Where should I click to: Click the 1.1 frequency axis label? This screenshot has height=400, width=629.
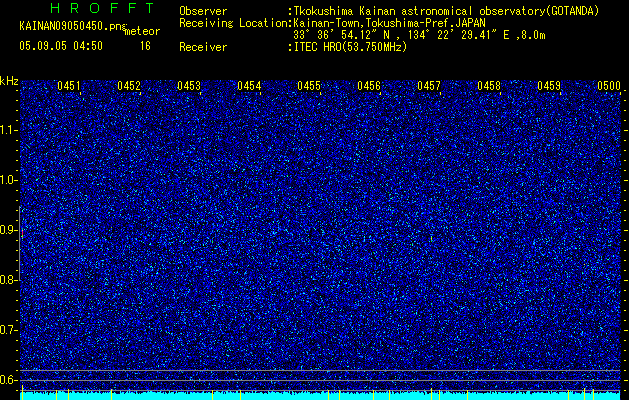[9, 130]
